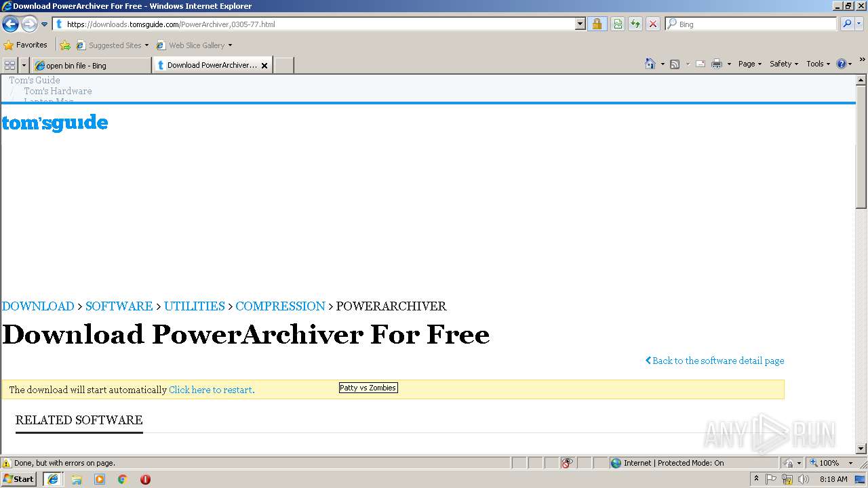Click Back to the software detail page
Image resolution: width=868 pixels, height=488 pixels.
(x=715, y=361)
